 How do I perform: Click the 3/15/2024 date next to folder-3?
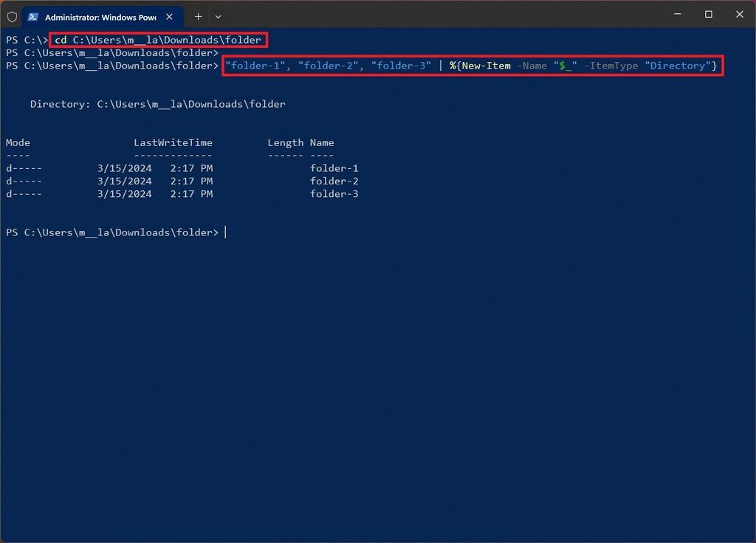[125, 194]
